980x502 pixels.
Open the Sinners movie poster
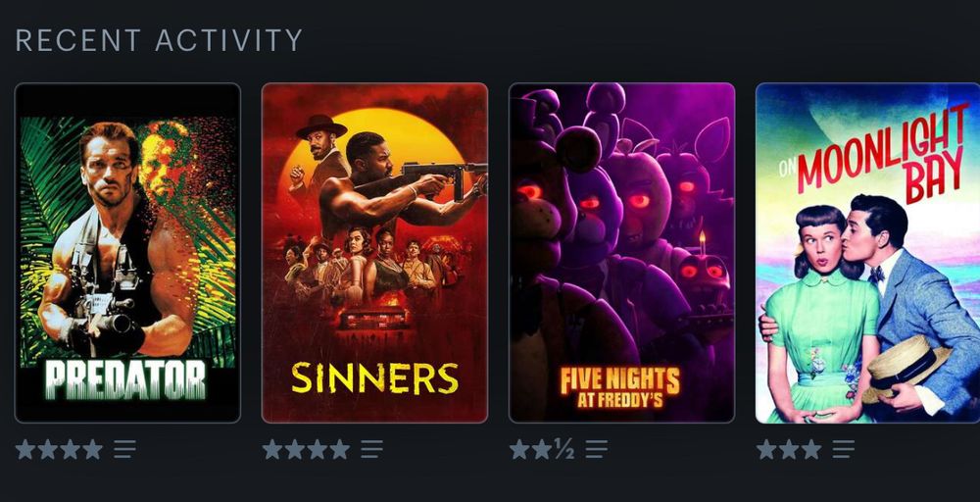point(374,253)
